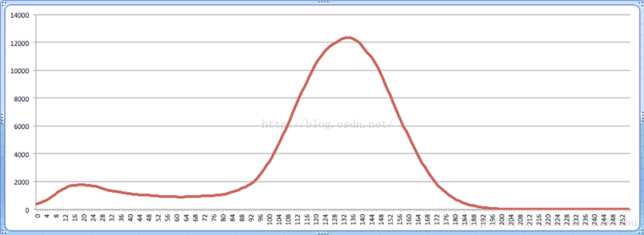Select horizontal axis label 4
644x235 pixels.
click(47, 215)
